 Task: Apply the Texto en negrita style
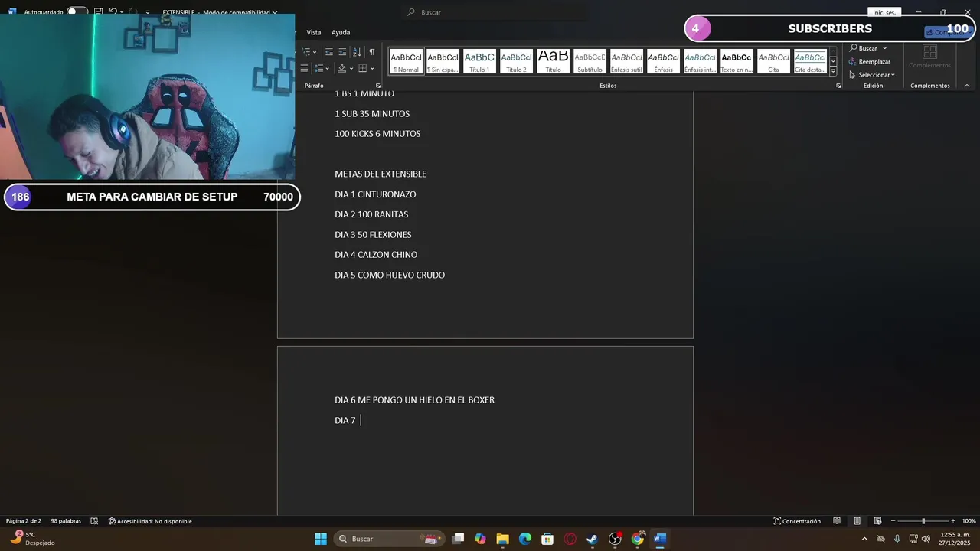(x=737, y=61)
